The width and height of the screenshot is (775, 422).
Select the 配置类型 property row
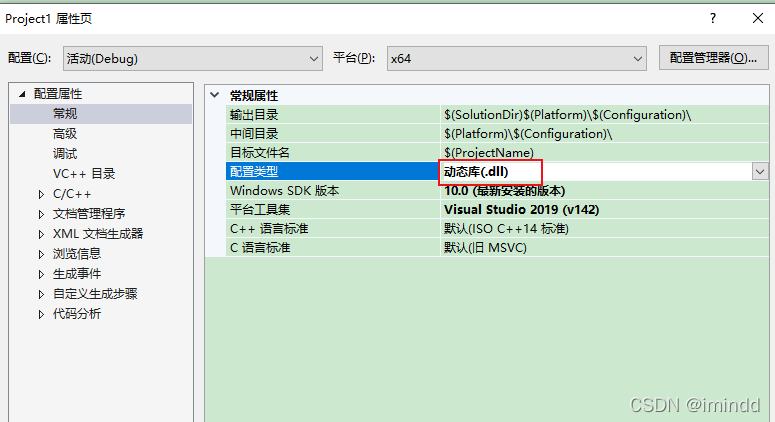pos(497,171)
